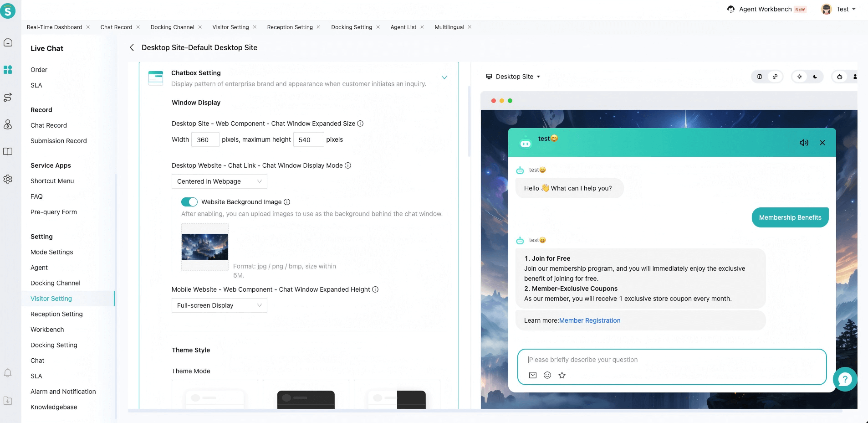Open the Full-screen Display dropdown
The image size is (868, 423).
point(219,305)
